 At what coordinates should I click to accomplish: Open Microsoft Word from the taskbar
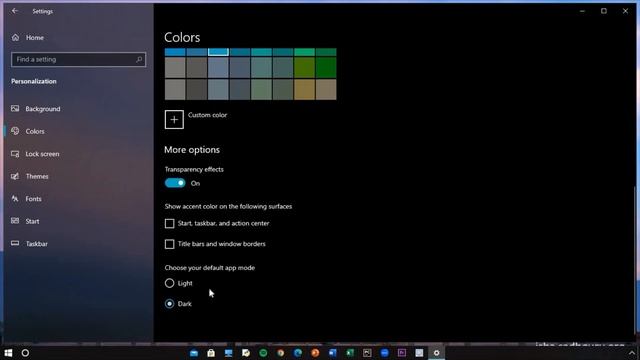click(x=333, y=353)
